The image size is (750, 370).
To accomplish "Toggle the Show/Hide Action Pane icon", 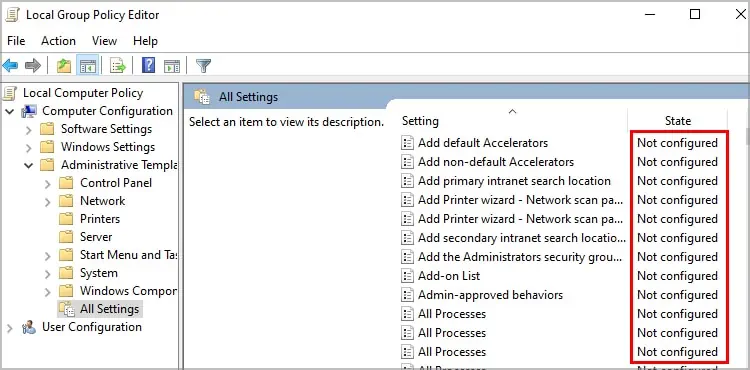I will point(172,65).
